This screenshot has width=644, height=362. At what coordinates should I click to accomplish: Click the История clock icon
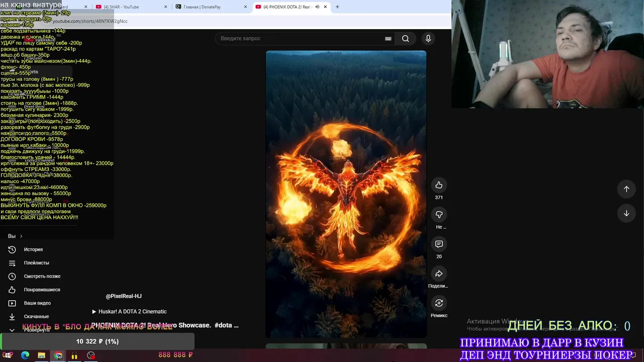click(x=12, y=249)
